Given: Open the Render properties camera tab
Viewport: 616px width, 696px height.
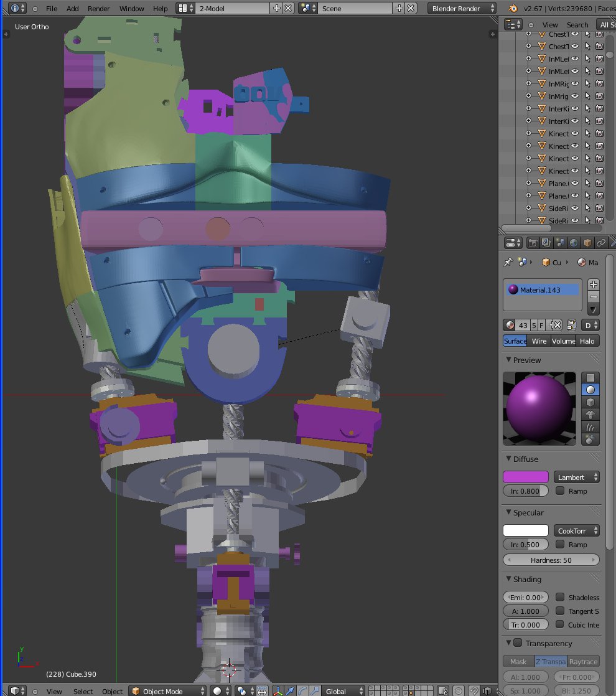Looking at the screenshot, I should coord(533,243).
